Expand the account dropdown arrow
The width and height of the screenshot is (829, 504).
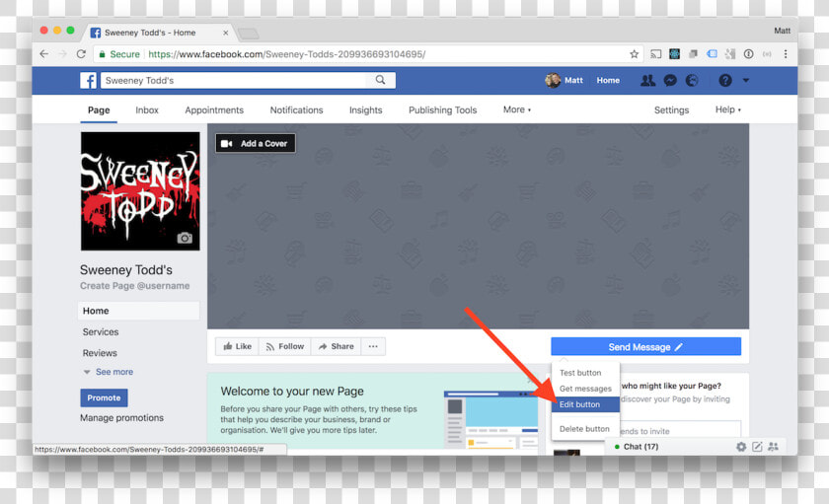[x=745, y=80]
